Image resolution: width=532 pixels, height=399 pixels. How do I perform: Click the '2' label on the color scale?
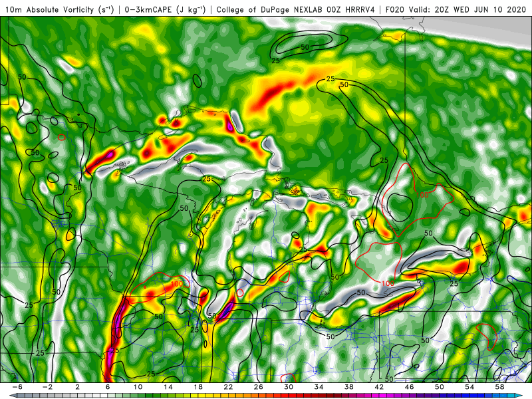click(x=77, y=387)
